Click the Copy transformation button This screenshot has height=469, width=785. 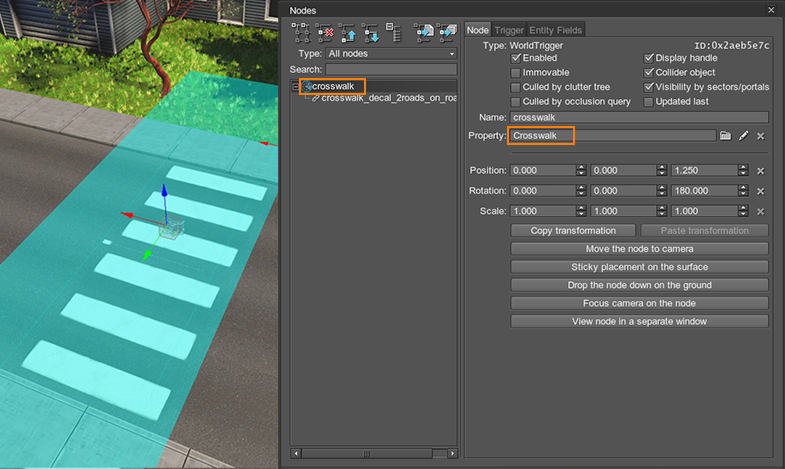pyautogui.click(x=573, y=231)
